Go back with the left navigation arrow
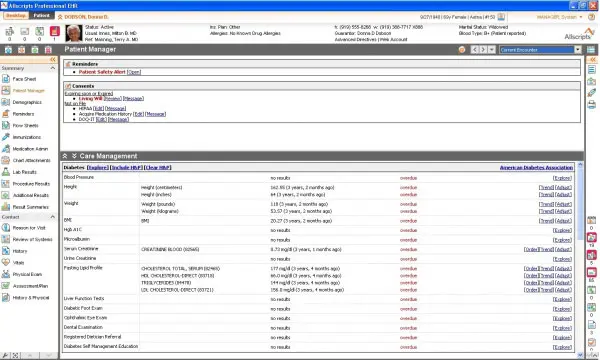The width and height of the screenshot is (600, 360). [x=474, y=50]
